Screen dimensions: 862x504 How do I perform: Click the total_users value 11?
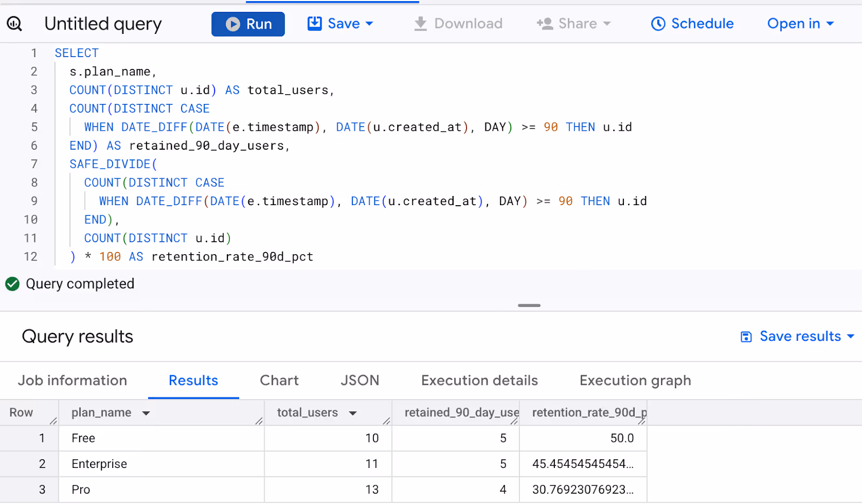tap(372, 464)
